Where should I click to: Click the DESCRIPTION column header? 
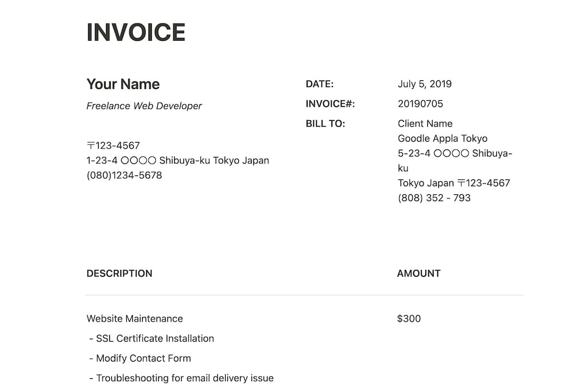[x=119, y=274]
